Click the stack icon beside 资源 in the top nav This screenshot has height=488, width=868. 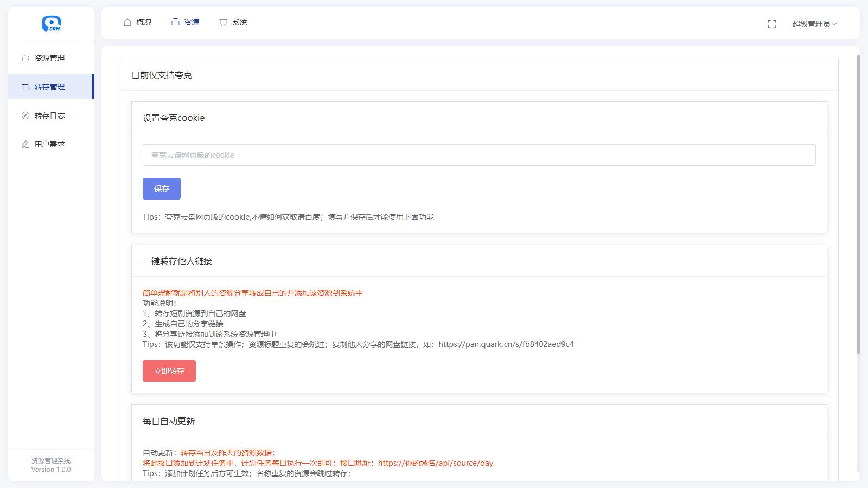175,22
